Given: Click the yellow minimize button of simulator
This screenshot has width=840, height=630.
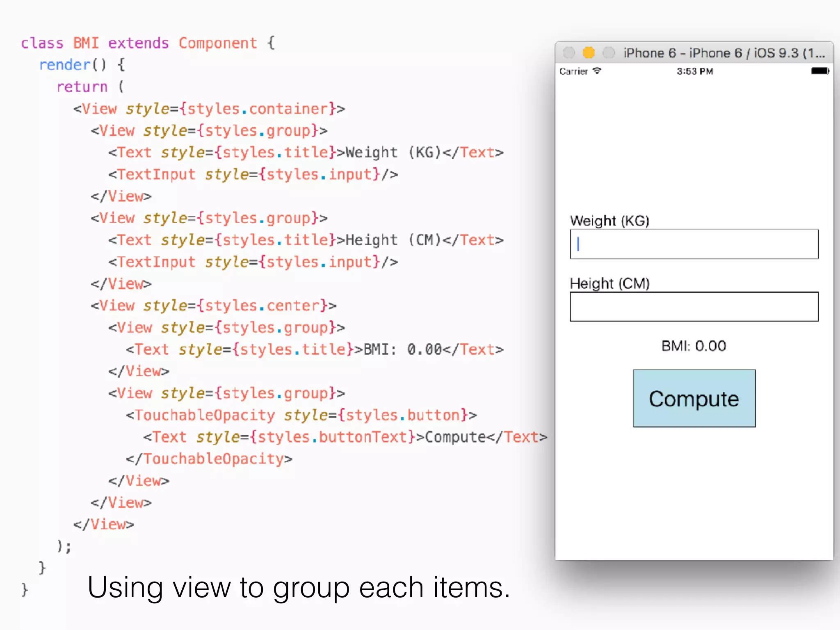Looking at the screenshot, I should pyautogui.click(x=589, y=52).
